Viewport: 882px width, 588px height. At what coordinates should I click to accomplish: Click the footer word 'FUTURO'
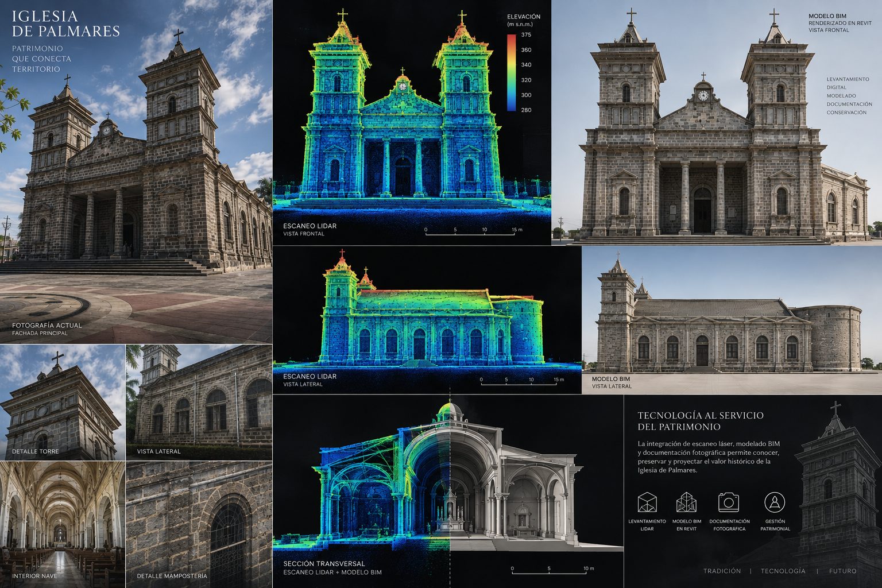pos(842,571)
